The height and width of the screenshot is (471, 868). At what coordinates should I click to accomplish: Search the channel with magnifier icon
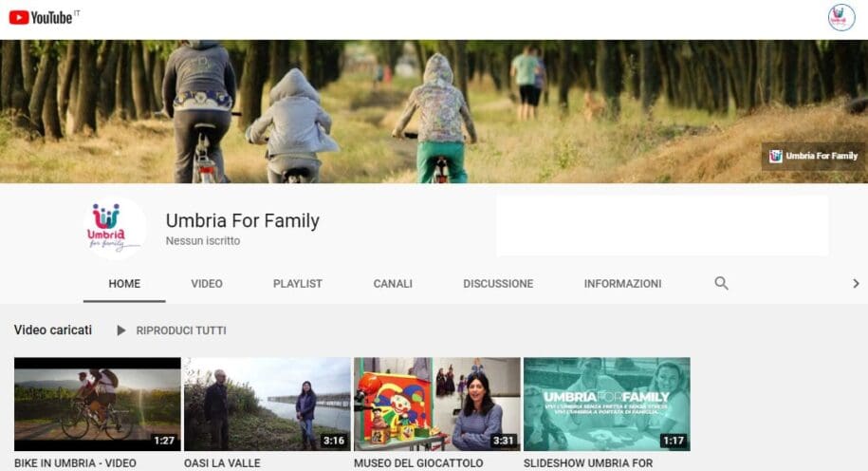click(721, 283)
